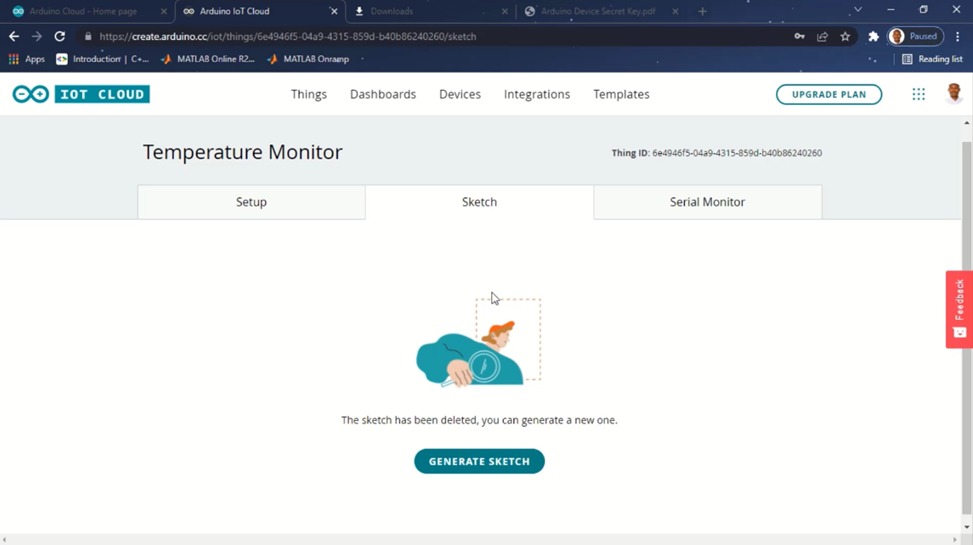The height and width of the screenshot is (545, 973).
Task: Open the tab search chevron
Action: click(858, 10)
